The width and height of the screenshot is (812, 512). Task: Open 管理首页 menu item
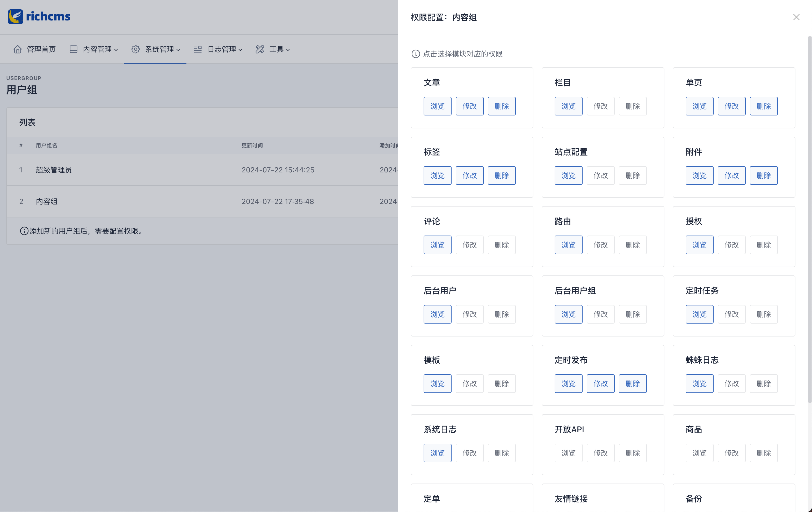tap(34, 49)
